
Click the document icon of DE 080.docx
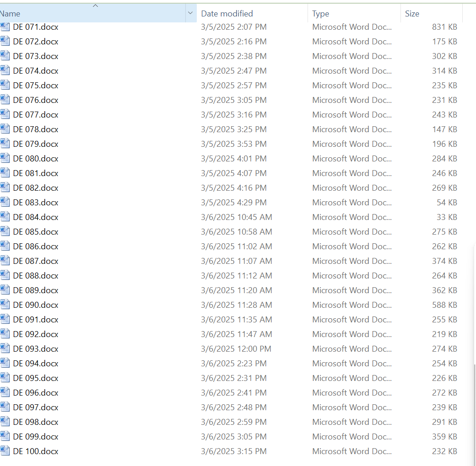pos(5,159)
